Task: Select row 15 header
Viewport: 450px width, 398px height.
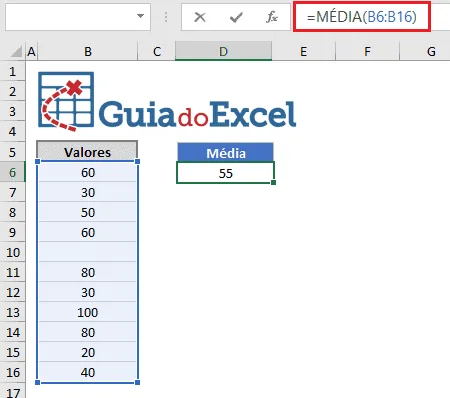Action: click(13, 352)
